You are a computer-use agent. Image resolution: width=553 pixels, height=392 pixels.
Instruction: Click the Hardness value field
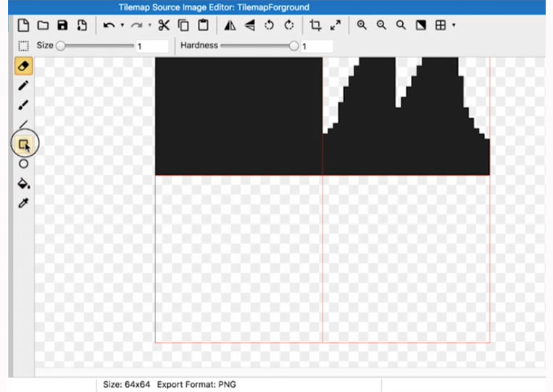coord(317,46)
